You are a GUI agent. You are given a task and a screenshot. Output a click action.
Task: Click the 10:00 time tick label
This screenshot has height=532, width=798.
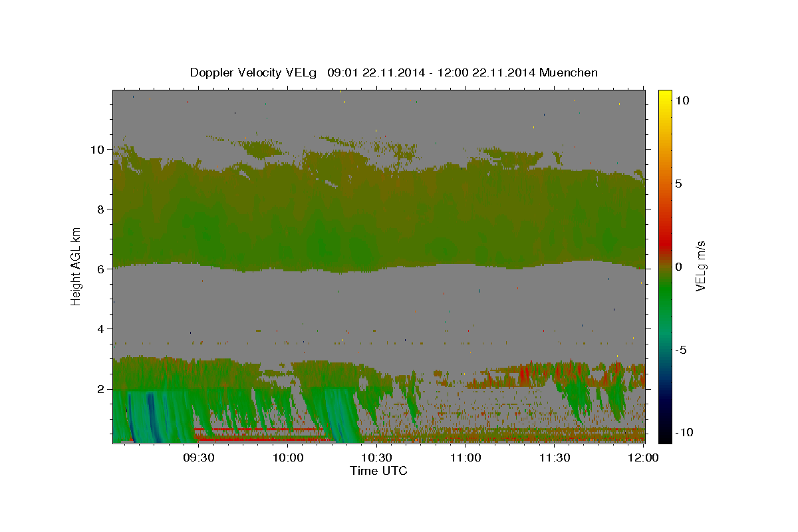tap(288, 458)
